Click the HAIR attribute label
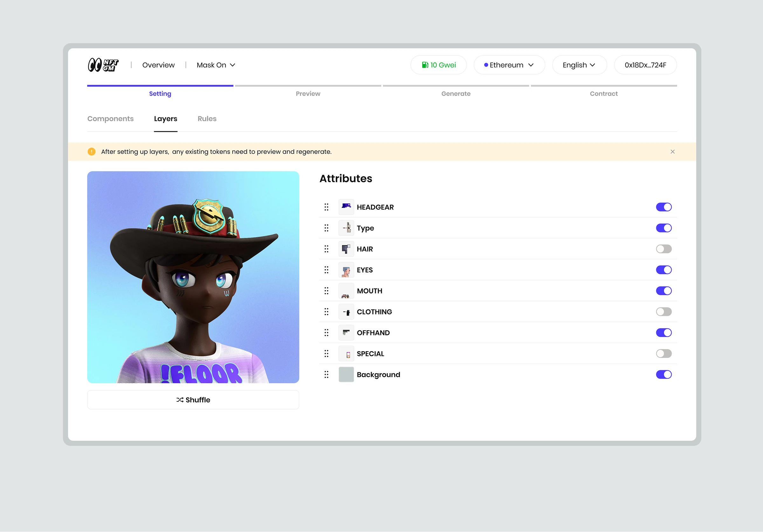 pos(365,249)
